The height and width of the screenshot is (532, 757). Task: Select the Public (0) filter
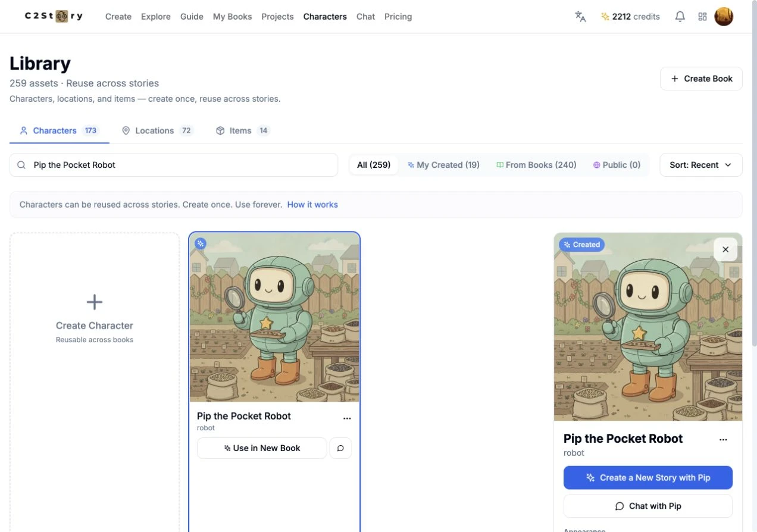(x=617, y=165)
